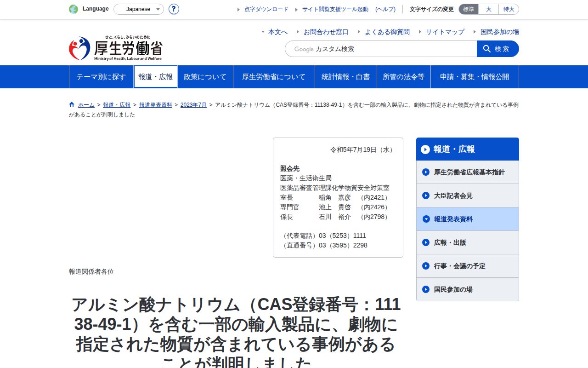Click arrow icon beside 大臣記者会見
Image resolution: width=588 pixels, height=368 pixels.
click(426, 195)
